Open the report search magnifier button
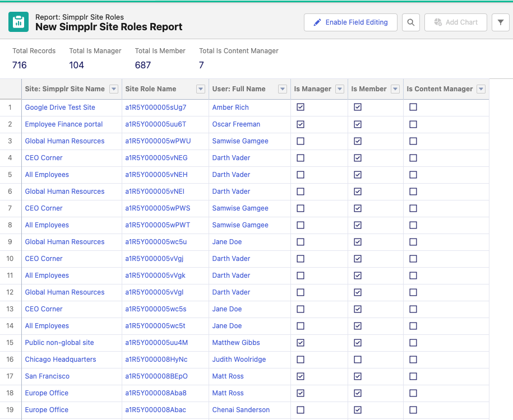The height and width of the screenshot is (420, 513). coord(410,22)
